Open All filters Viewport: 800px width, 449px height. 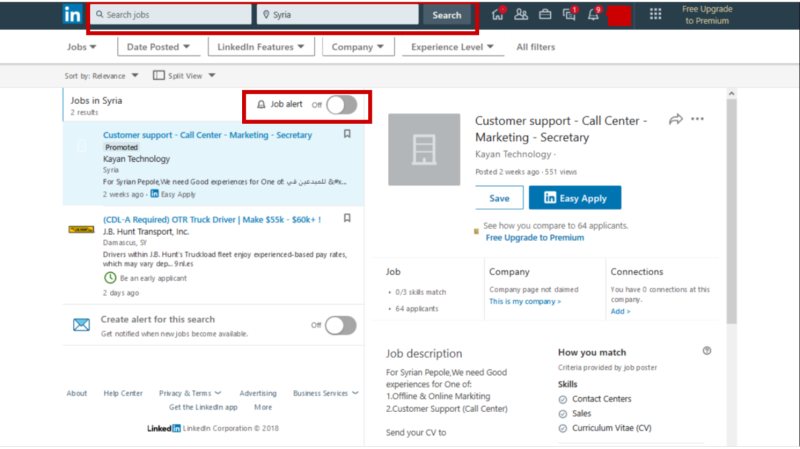pos(536,47)
